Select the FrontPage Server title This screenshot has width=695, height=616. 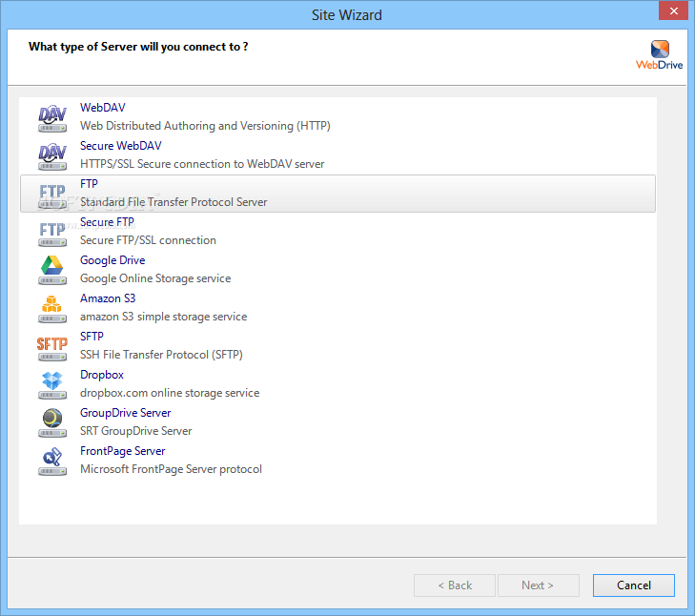(123, 451)
